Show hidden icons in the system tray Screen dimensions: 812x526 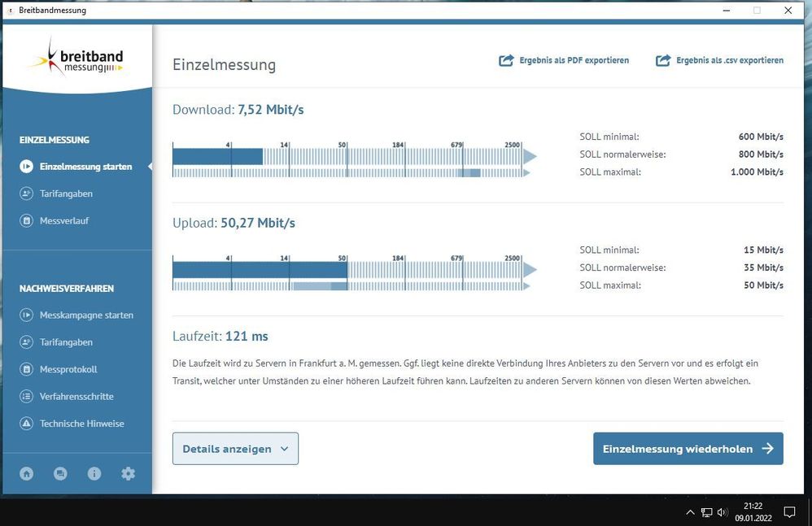coord(690,512)
